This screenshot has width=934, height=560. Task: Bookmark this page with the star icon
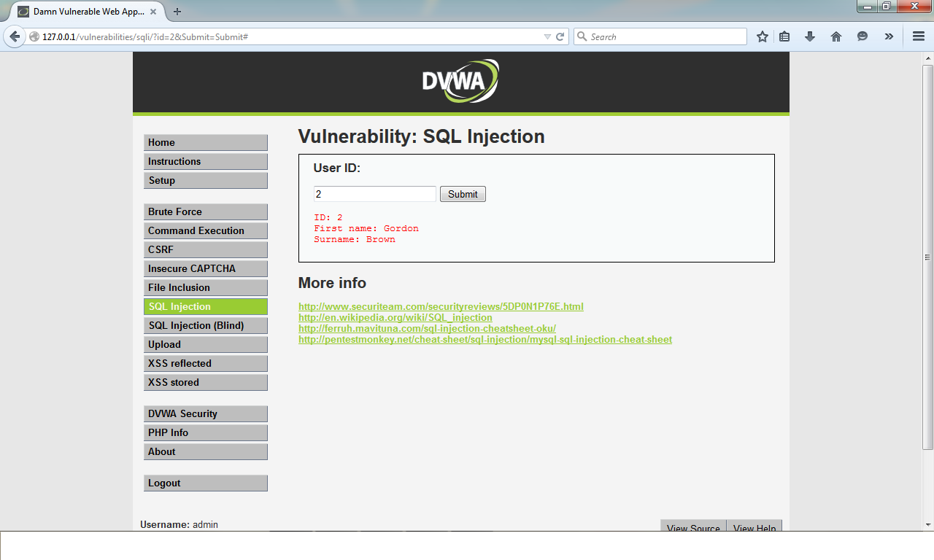[761, 36]
